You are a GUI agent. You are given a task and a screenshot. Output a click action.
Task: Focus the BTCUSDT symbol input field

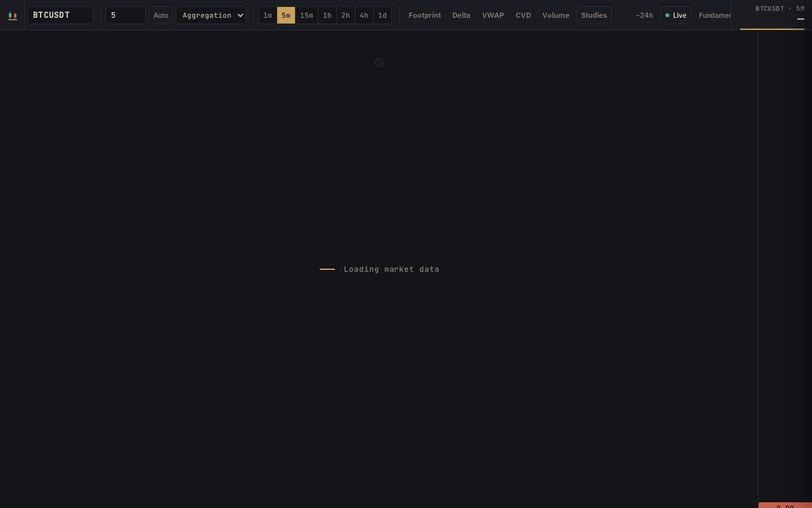(60, 15)
